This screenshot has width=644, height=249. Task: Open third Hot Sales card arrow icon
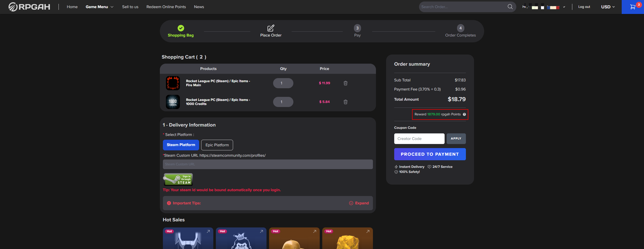pyautogui.click(x=315, y=231)
